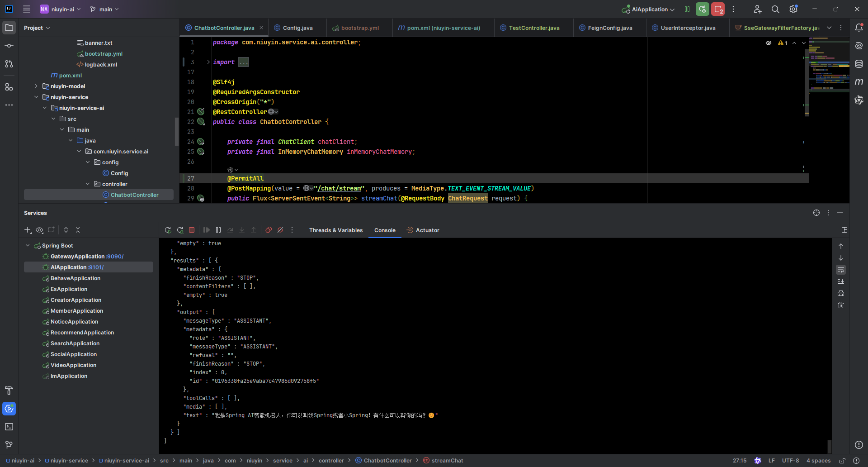Change 4 spaces indent setting
868x467 pixels.
[x=818, y=461]
